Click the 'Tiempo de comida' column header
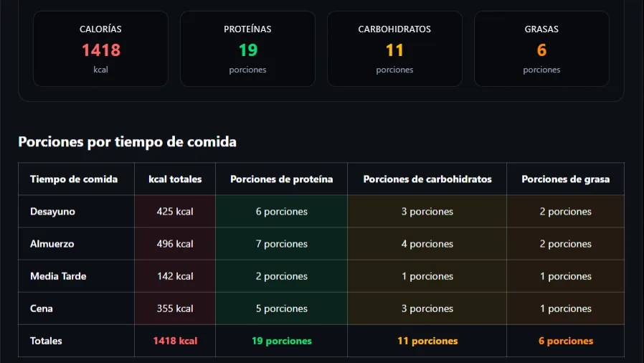 (74, 179)
